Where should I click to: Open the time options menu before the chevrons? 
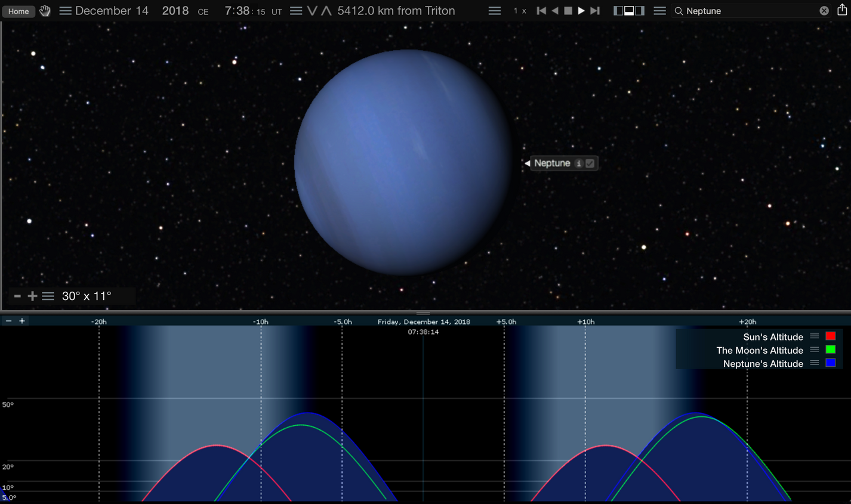point(295,10)
